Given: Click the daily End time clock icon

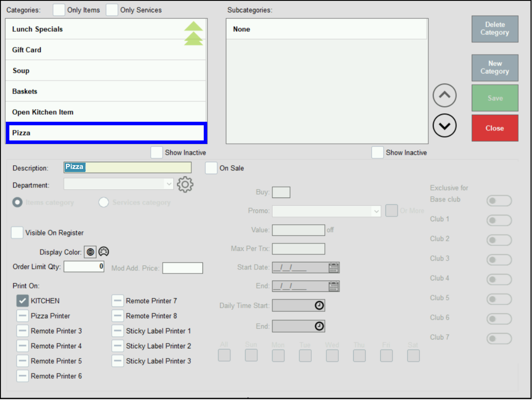Looking at the screenshot, I should 319,326.
